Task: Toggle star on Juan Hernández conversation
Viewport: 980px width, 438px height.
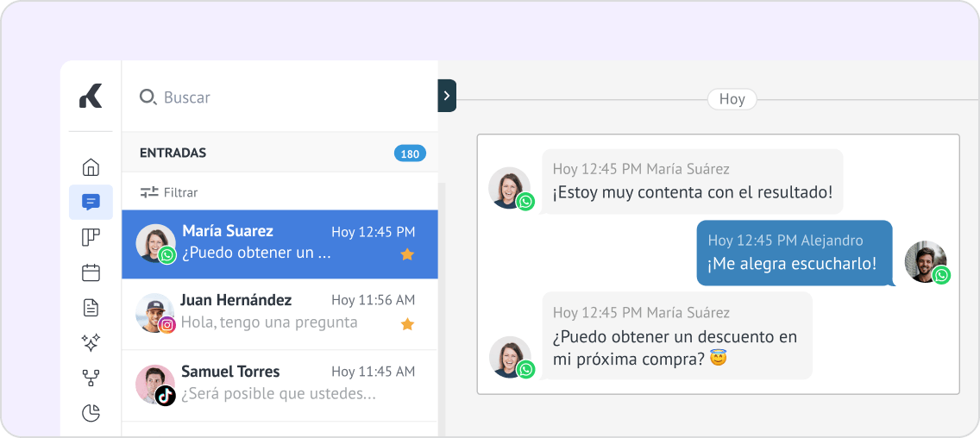Action: pos(407,323)
